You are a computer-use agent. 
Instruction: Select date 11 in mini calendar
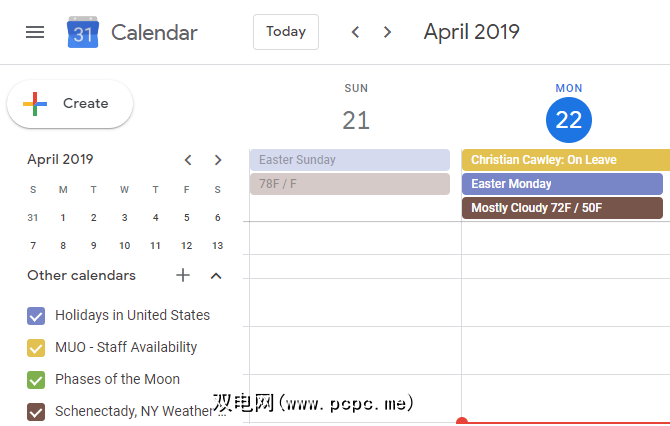(x=155, y=245)
